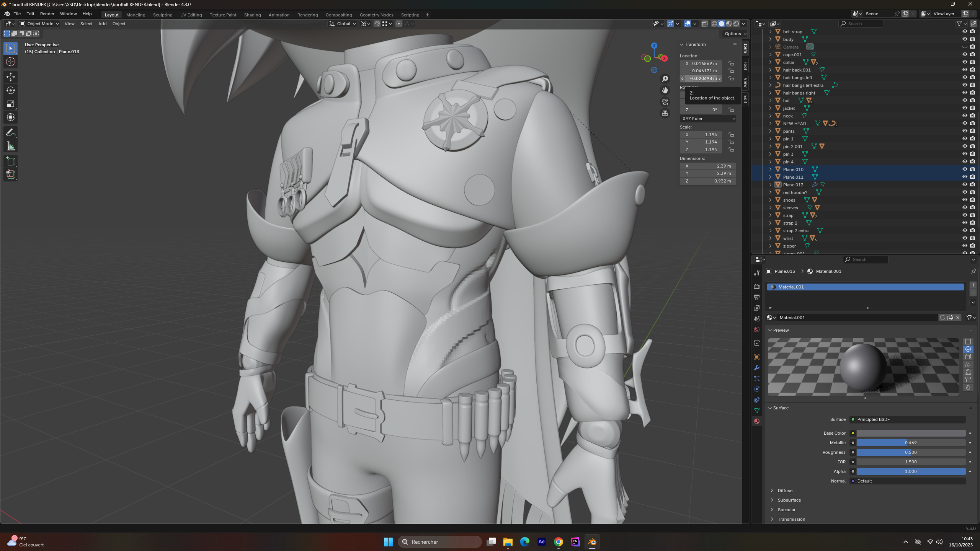
Task: Open Blender from the Windows taskbar
Action: pyautogui.click(x=592, y=542)
